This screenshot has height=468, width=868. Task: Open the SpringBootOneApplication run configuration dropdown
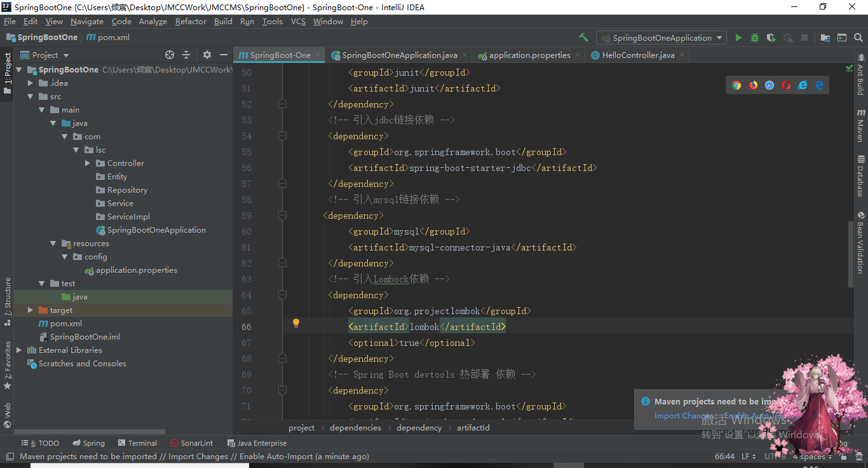(x=661, y=38)
